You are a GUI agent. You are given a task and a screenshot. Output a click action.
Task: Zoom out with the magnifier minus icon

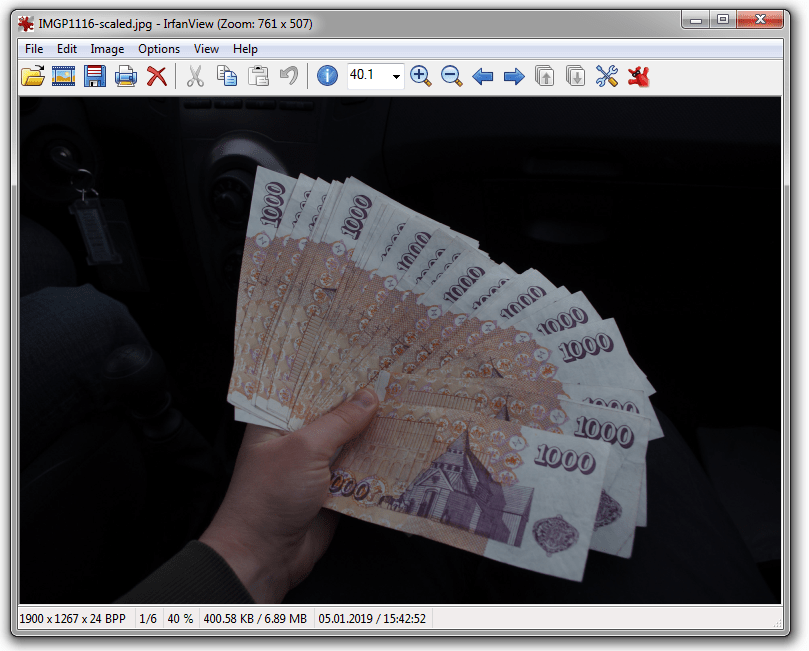coord(451,76)
